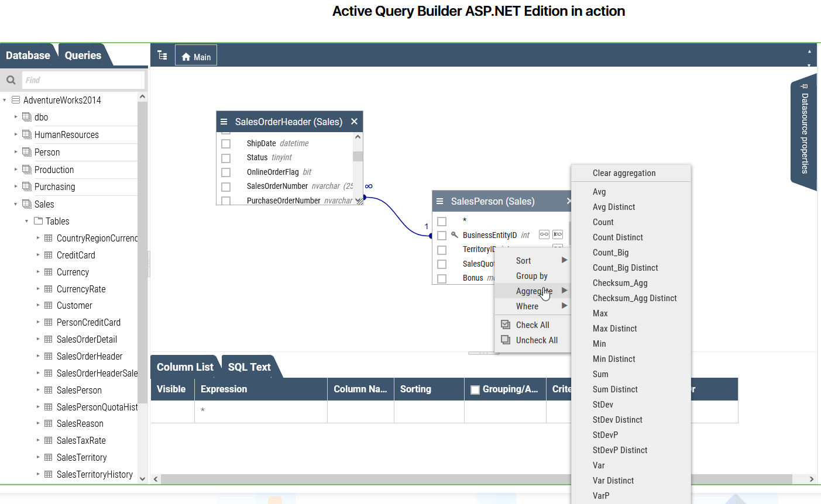
Task: Expand the SalesTerritory table node
Action: [x=37, y=457]
